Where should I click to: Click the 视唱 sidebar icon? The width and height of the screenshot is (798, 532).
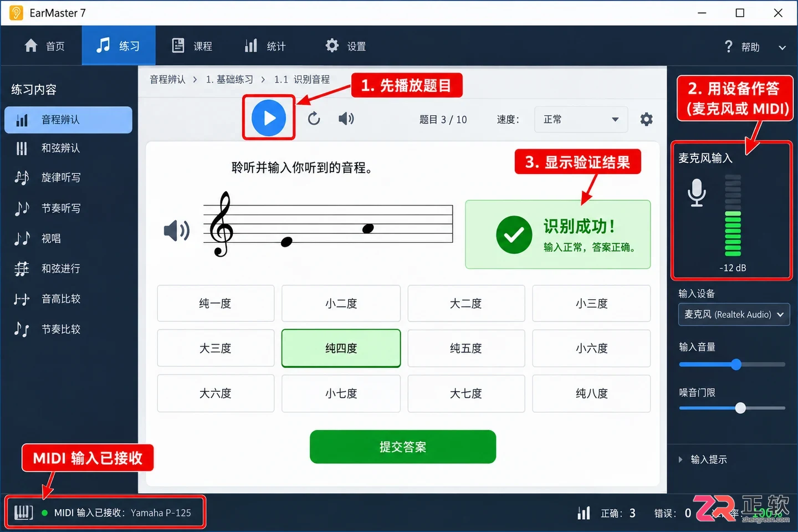[22, 238]
